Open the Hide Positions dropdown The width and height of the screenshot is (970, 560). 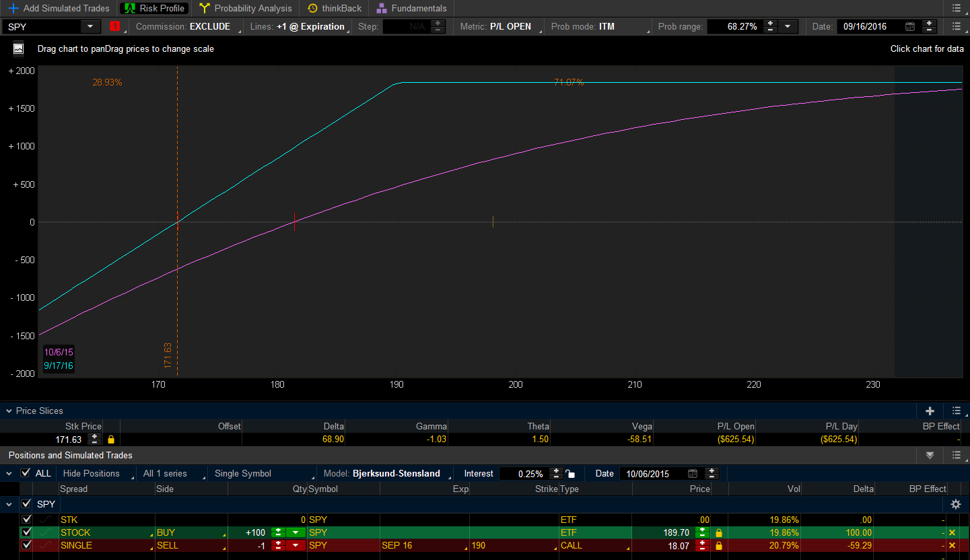(x=95, y=473)
